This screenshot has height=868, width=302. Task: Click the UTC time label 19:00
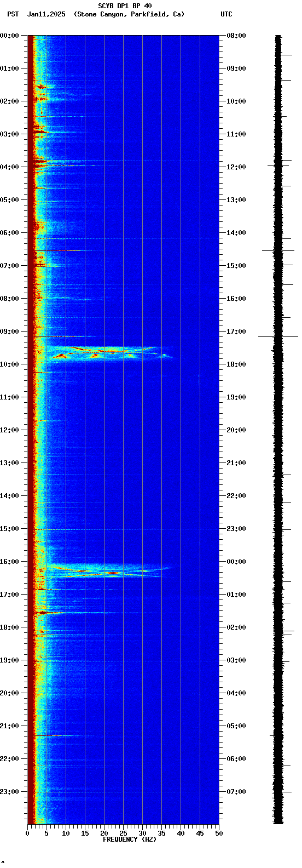236,397
